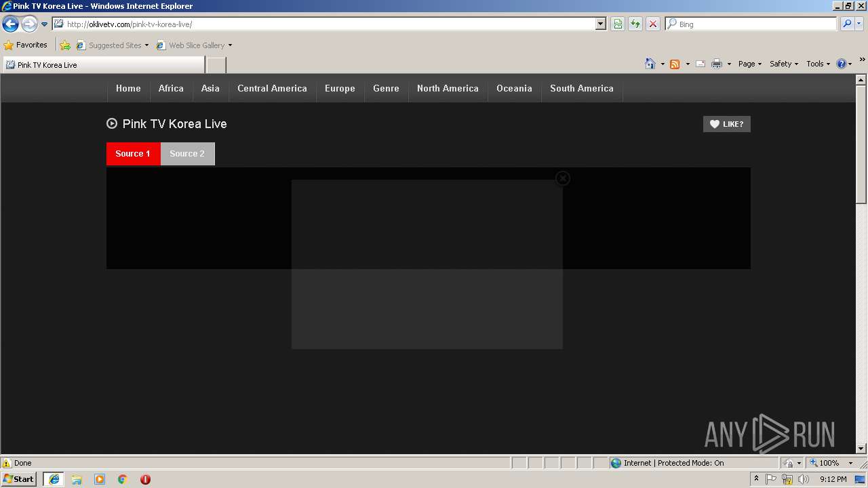Open Windows Media Player taskbar icon
This screenshot has width=868, height=488.
click(x=100, y=479)
